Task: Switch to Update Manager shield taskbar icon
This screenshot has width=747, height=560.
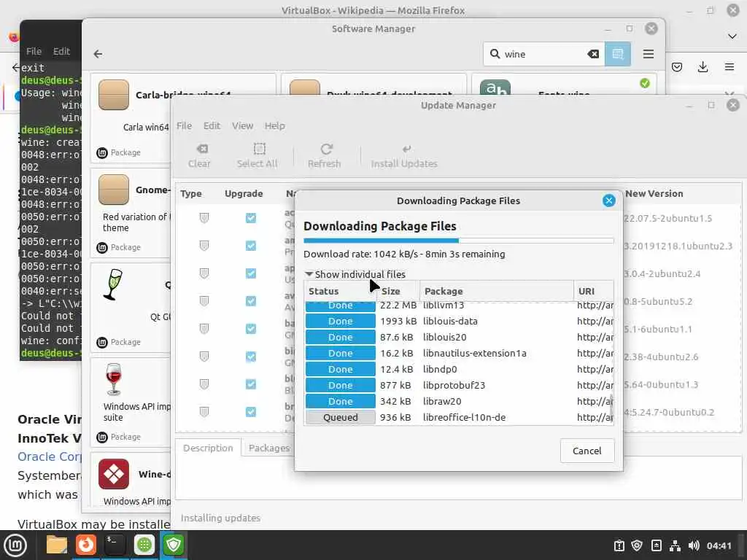Action: [x=174, y=545]
